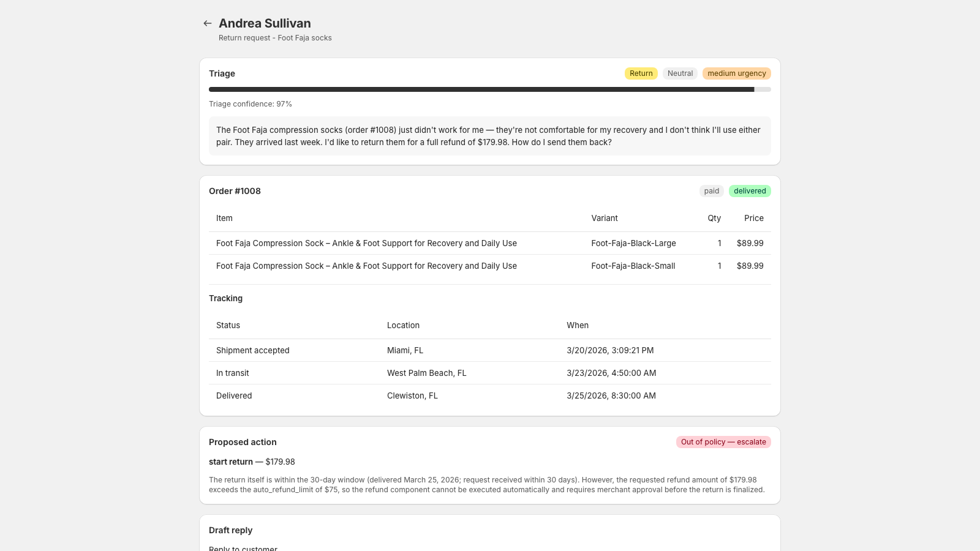Click the Price column header
The width and height of the screenshot is (980, 551).
pyautogui.click(x=754, y=218)
